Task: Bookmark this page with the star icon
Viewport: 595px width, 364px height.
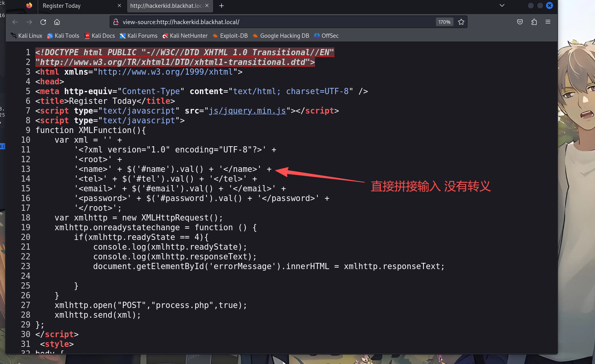Action: pos(461,22)
